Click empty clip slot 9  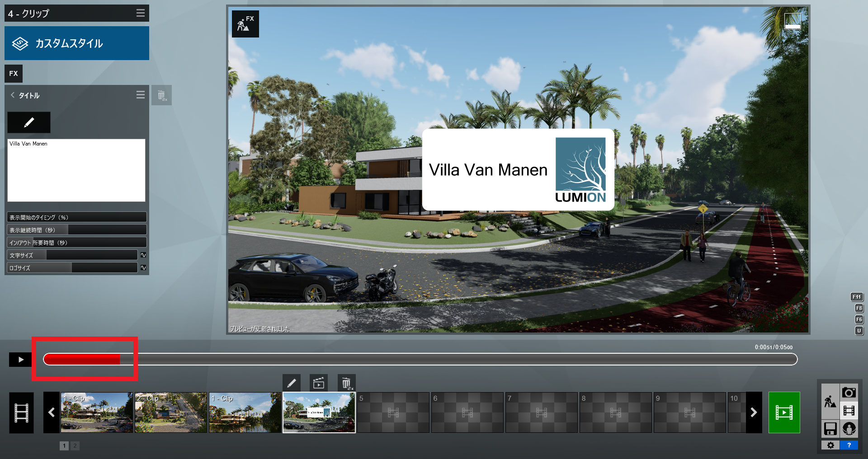[690, 412]
